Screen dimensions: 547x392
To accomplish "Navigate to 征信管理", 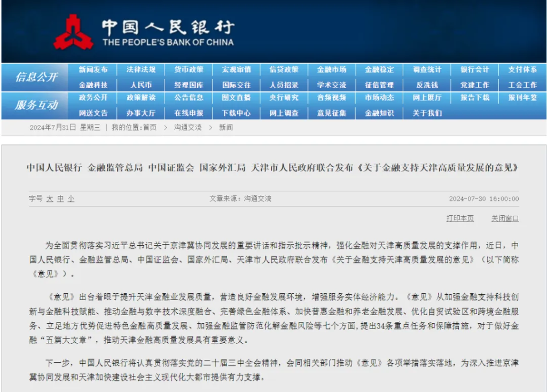I will pos(380,85).
